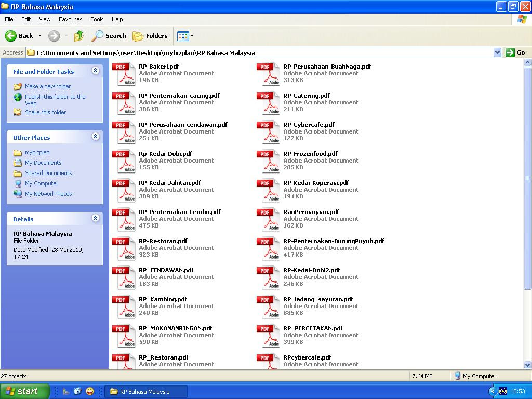
Task: Select RanPerniagaan.pdf PDF icon
Action: [x=269, y=220]
